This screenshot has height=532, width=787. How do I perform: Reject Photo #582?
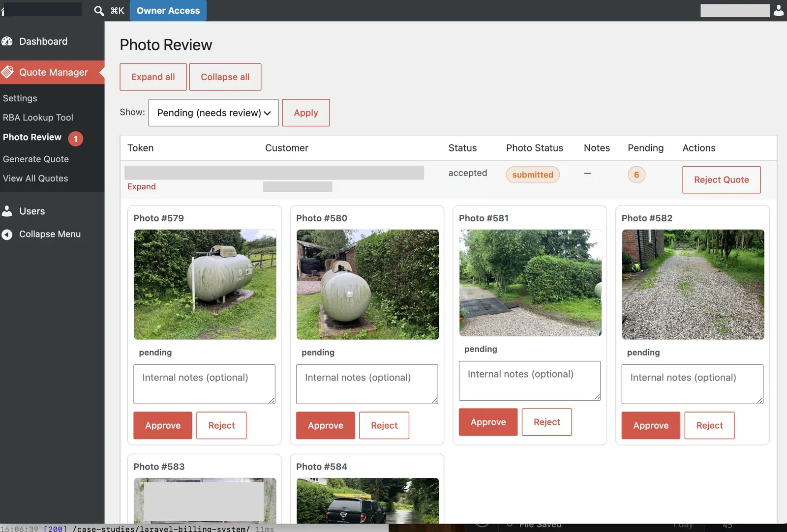click(710, 425)
